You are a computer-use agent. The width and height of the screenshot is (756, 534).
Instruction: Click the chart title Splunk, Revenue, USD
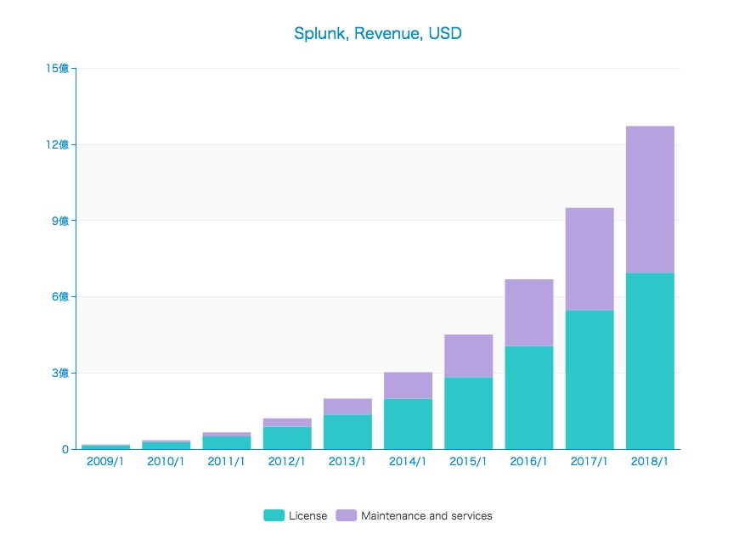click(x=378, y=34)
